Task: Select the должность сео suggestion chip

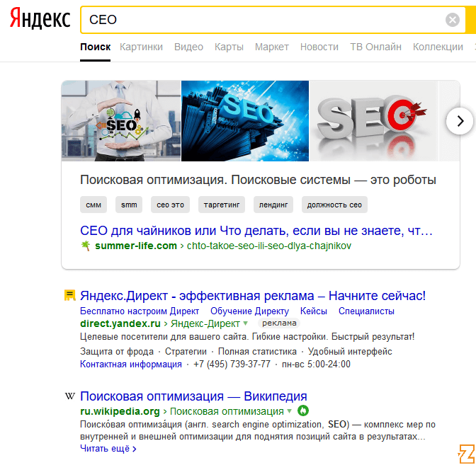Action: click(x=334, y=205)
